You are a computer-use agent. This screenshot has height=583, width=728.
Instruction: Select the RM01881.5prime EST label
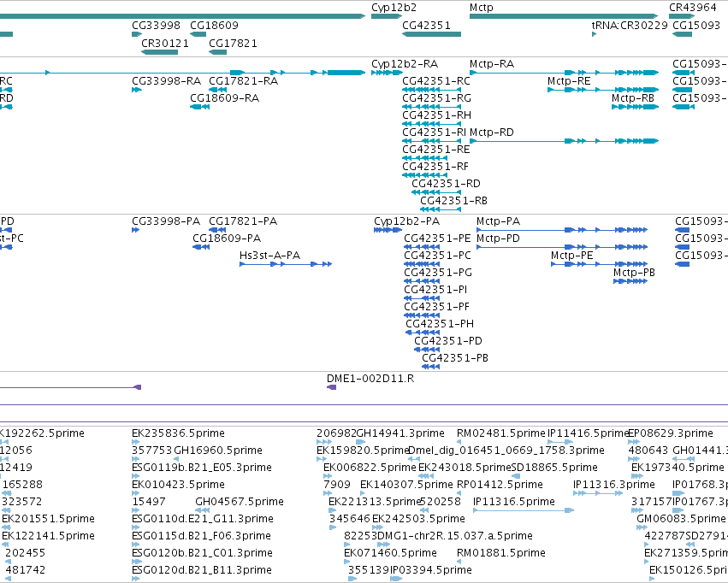pyautogui.click(x=501, y=554)
